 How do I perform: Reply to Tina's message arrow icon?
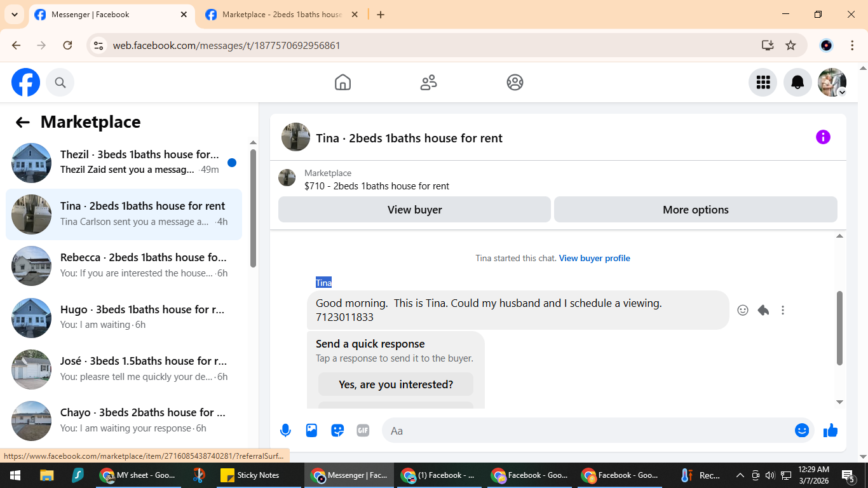coord(763,310)
